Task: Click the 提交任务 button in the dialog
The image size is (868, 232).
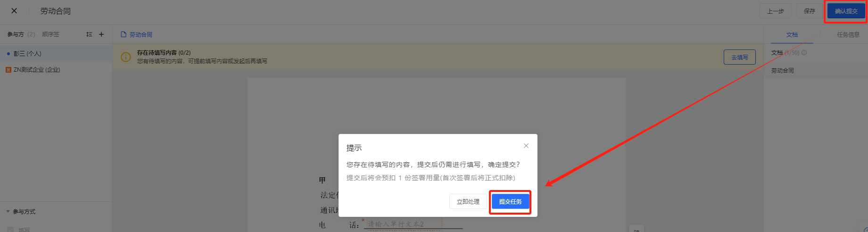Action: pyautogui.click(x=510, y=202)
